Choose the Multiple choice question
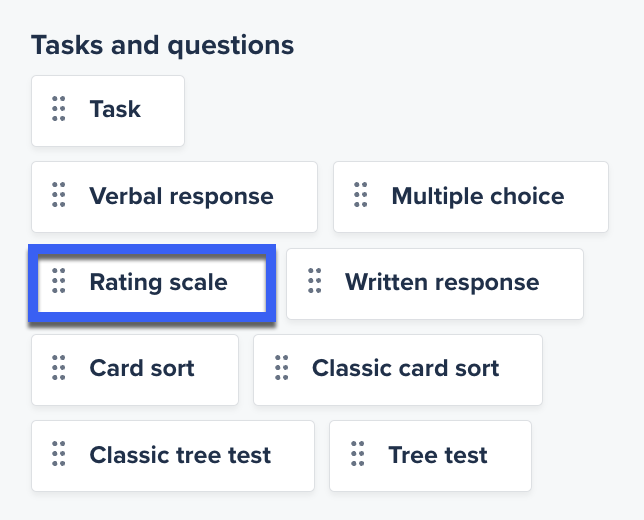644x520 pixels. click(x=478, y=197)
